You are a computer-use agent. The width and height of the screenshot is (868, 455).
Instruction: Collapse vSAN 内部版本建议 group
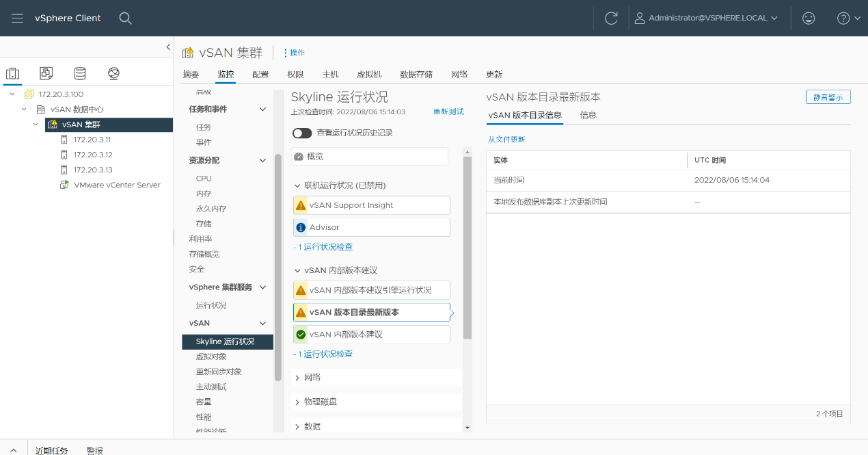pos(297,270)
